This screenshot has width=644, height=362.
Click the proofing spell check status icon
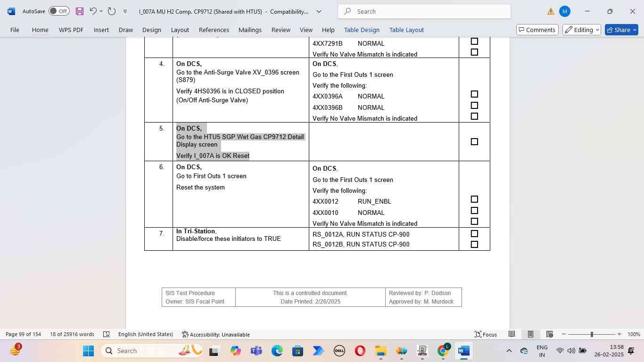coord(107,334)
